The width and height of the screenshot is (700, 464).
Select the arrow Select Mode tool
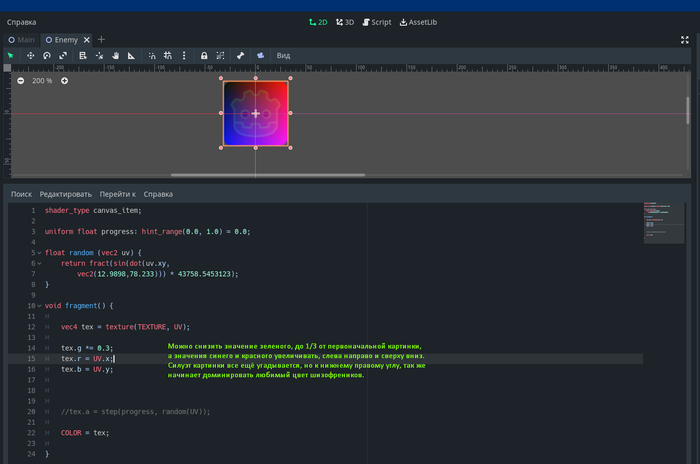pos(11,55)
